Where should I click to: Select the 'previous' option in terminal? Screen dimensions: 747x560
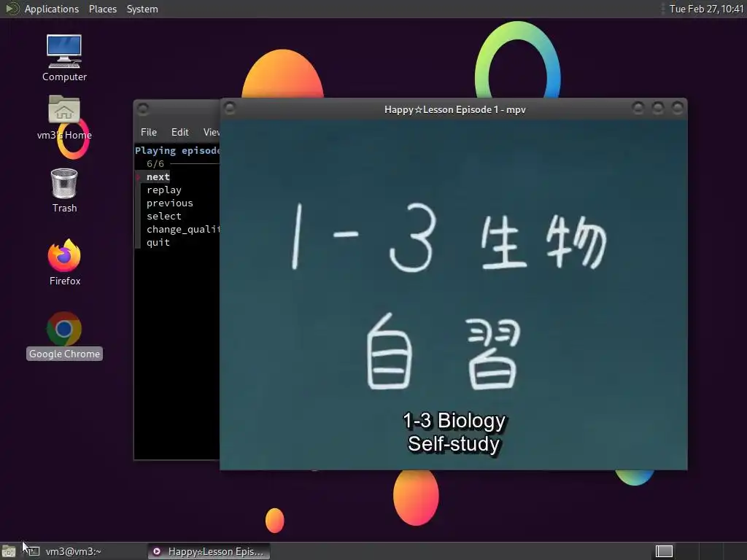pyautogui.click(x=169, y=203)
